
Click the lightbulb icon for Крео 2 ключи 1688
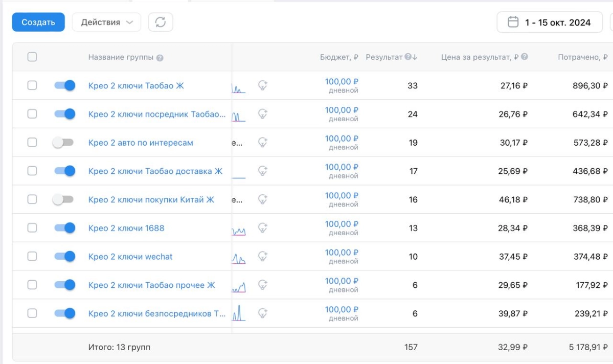(x=263, y=228)
